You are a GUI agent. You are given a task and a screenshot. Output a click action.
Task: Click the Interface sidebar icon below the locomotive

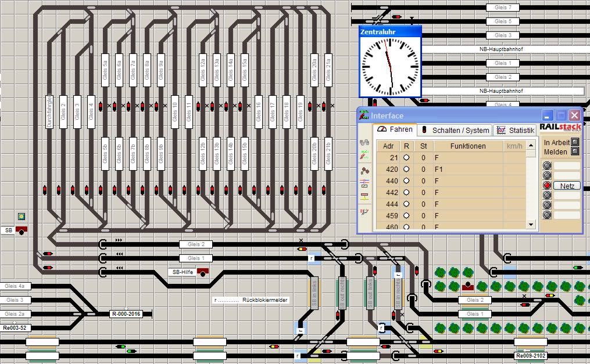[x=365, y=170]
